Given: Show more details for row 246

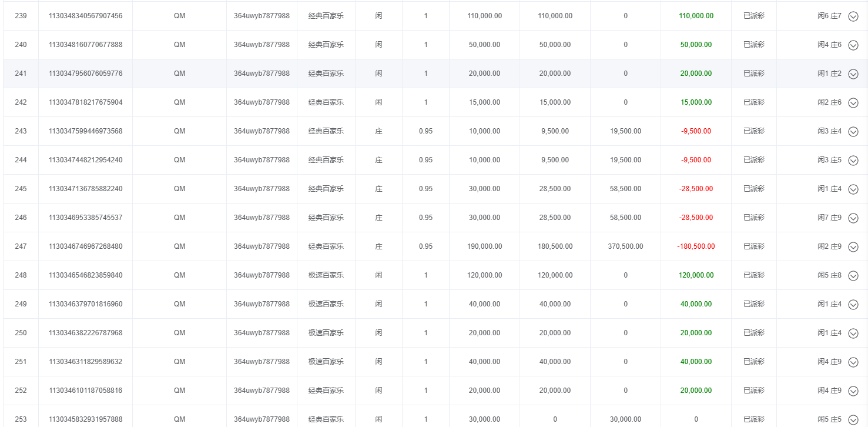Looking at the screenshot, I should click(853, 218).
